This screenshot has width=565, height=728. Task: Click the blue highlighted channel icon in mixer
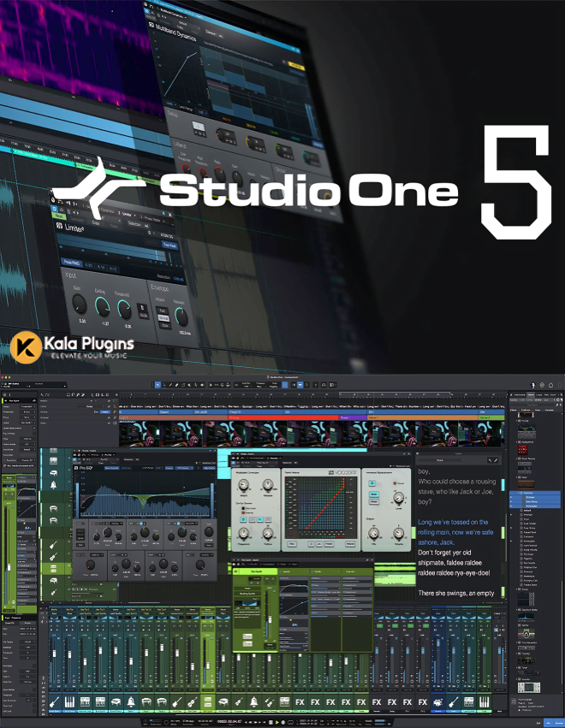coord(438,702)
